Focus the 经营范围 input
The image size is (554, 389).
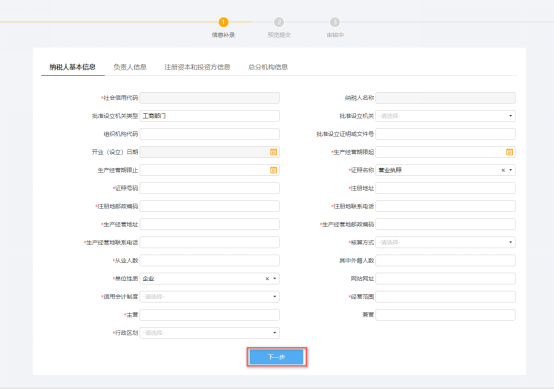445,297
